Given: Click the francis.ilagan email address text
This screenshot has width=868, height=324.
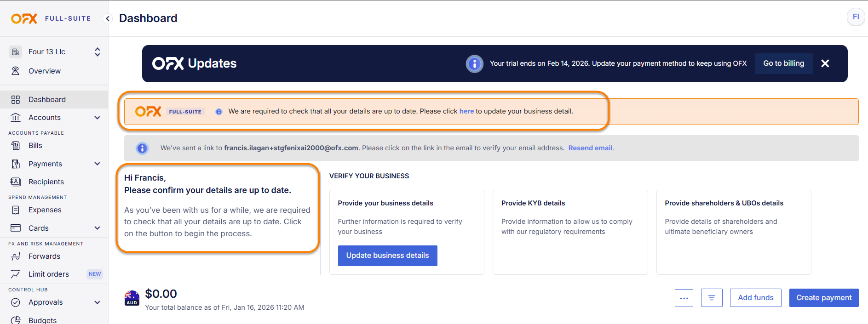Looking at the screenshot, I should (291, 148).
